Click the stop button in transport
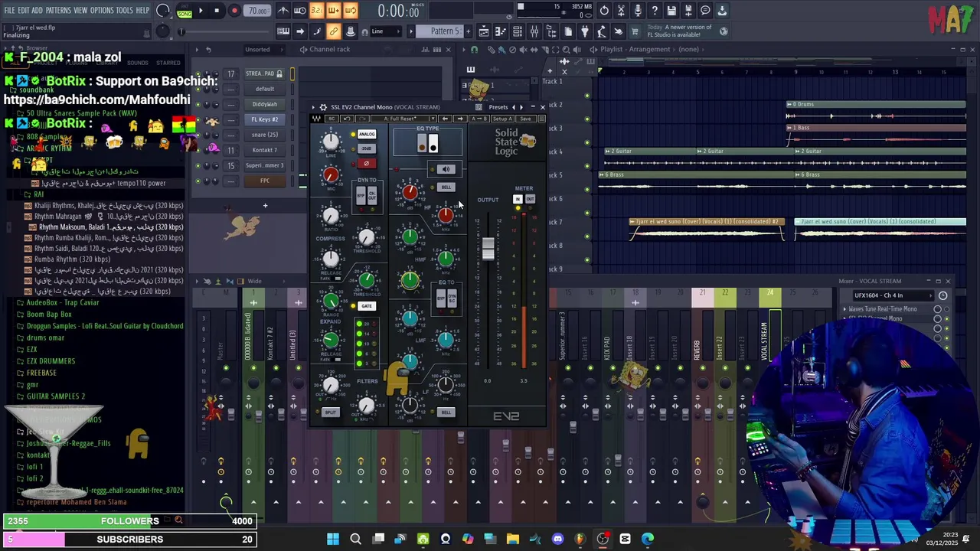Image resolution: width=980 pixels, height=551 pixels. [217, 11]
